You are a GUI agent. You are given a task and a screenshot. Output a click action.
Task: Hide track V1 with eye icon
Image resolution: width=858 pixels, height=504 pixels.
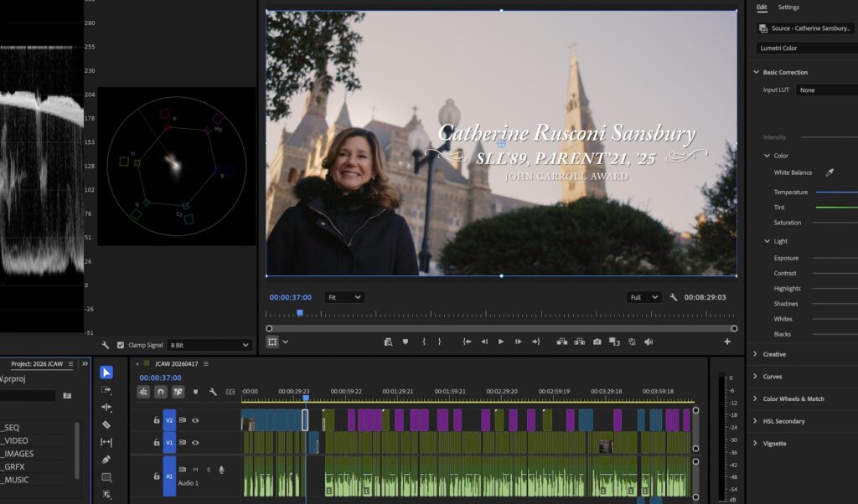pyautogui.click(x=195, y=443)
